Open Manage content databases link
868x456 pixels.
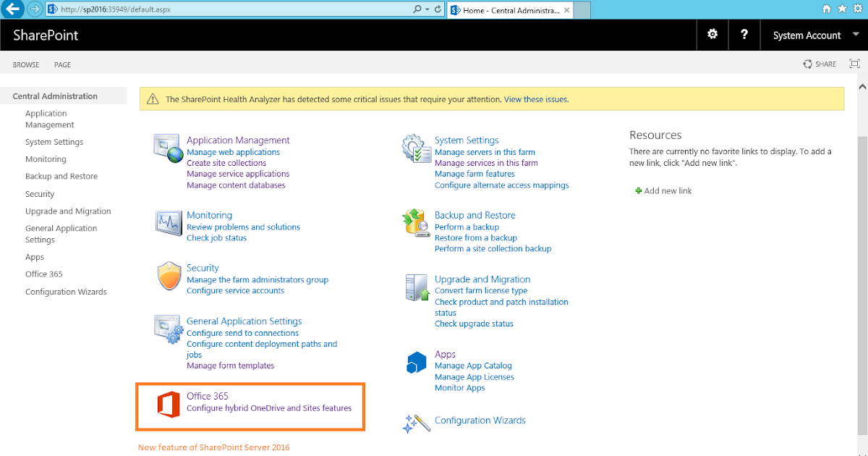[x=236, y=185]
